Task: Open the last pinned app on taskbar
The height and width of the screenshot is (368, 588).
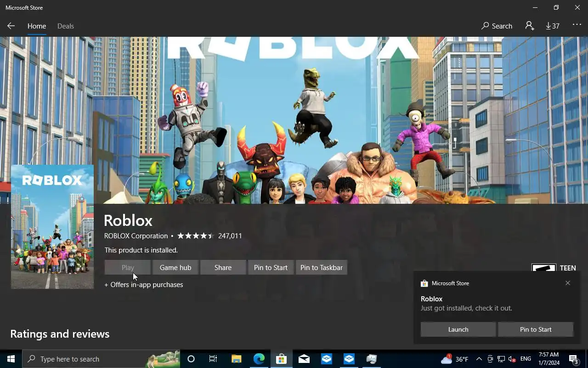Action: [x=372, y=359]
